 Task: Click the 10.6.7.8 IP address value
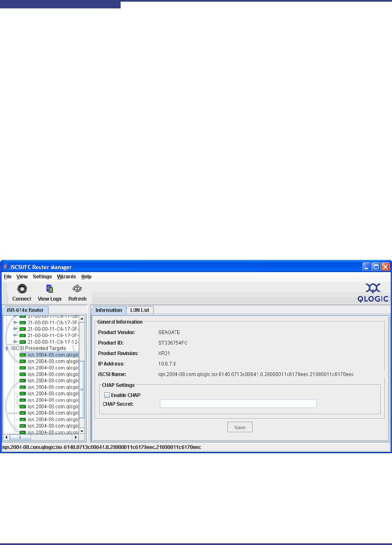pyautogui.click(x=167, y=364)
